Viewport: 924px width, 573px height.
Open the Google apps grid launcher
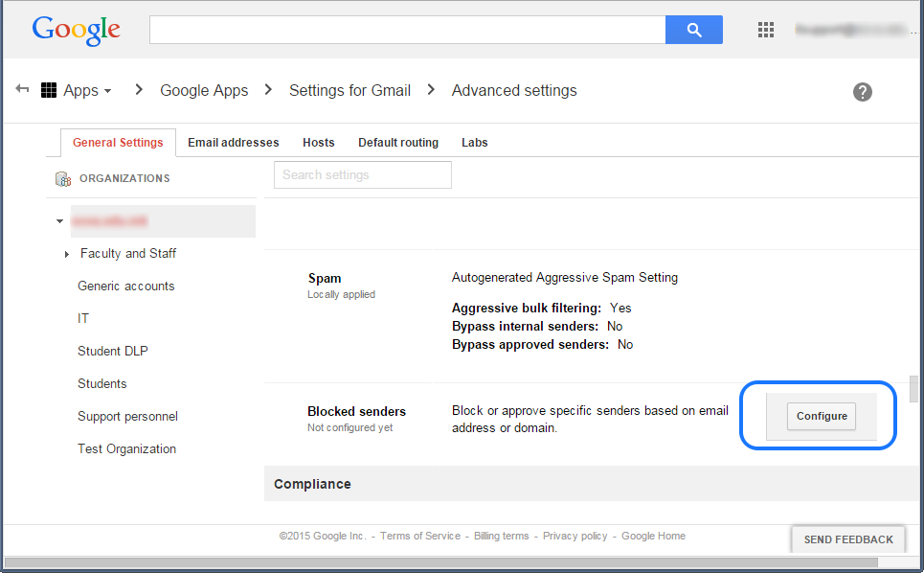765,30
